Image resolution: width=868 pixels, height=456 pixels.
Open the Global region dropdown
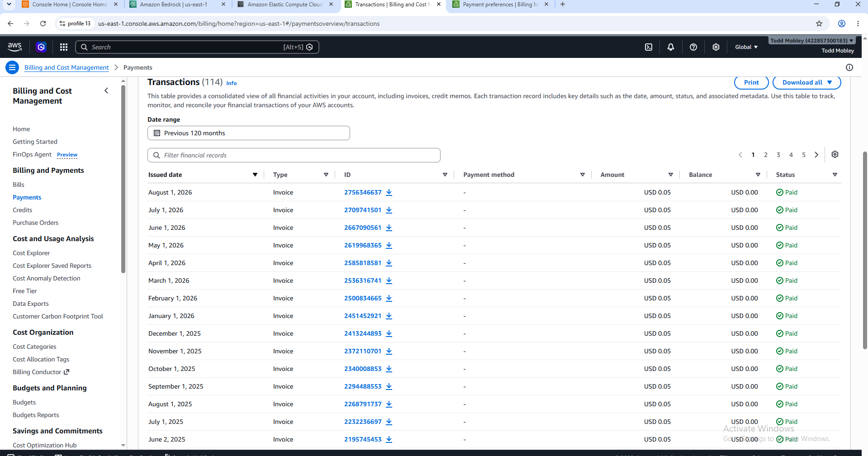tap(746, 47)
